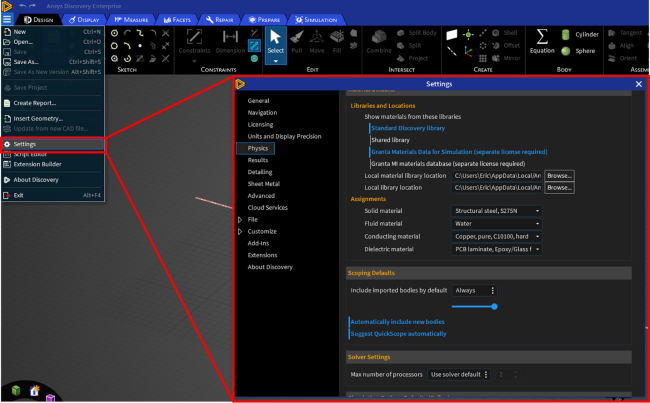Click the home view icon
650x403 pixels.
point(34,391)
